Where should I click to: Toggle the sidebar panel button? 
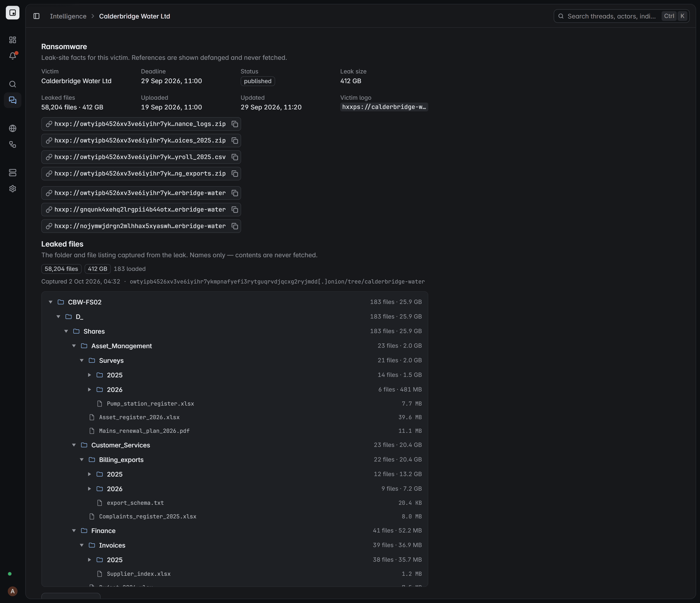click(x=36, y=16)
